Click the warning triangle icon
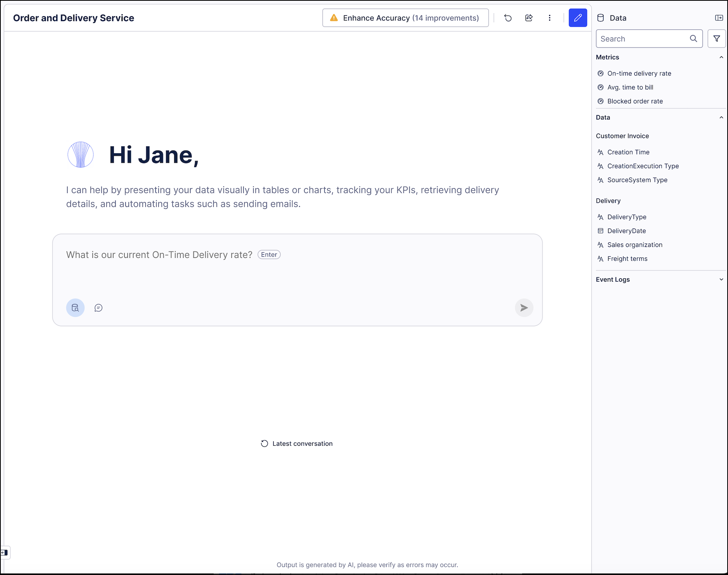The image size is (728, 575). (x=334, y=18)
